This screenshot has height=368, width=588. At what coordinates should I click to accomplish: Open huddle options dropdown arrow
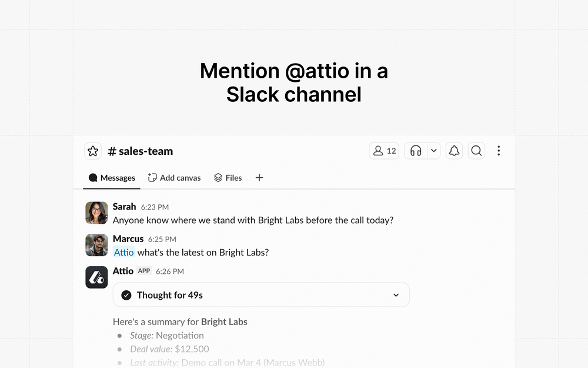[x=434, y=151]
